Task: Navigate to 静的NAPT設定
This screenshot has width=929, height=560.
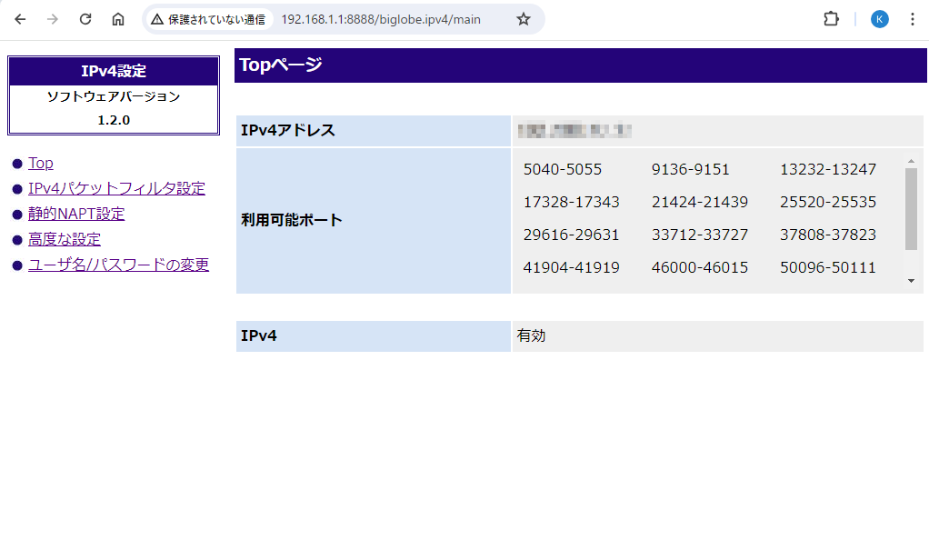Action: (x=76, y=215)
